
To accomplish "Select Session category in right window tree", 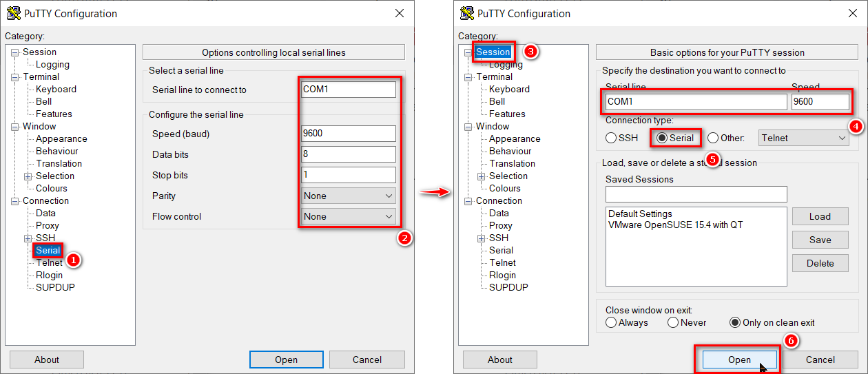I will pos(493,52).
